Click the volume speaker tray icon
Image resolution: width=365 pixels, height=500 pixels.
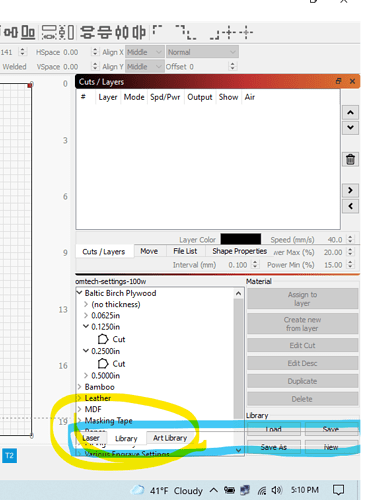tap(277, 490)
